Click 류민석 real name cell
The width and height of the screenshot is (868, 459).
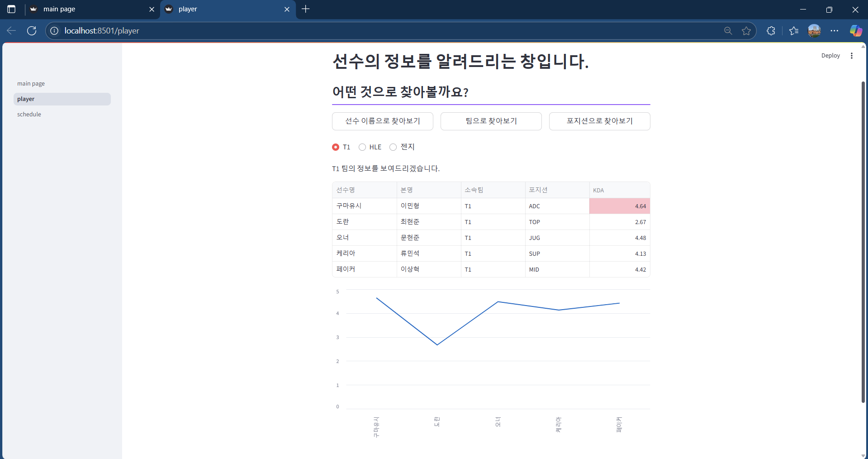[429, 253]
